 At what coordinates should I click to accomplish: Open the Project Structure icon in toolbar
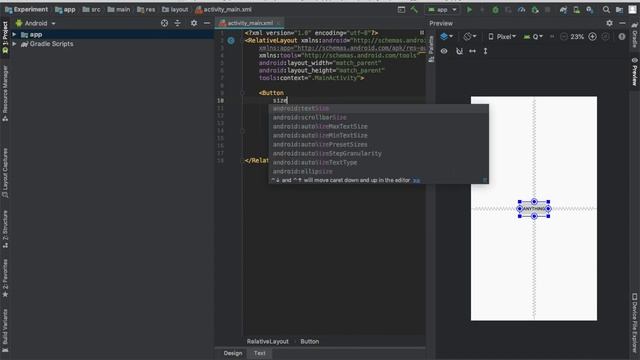619,9
